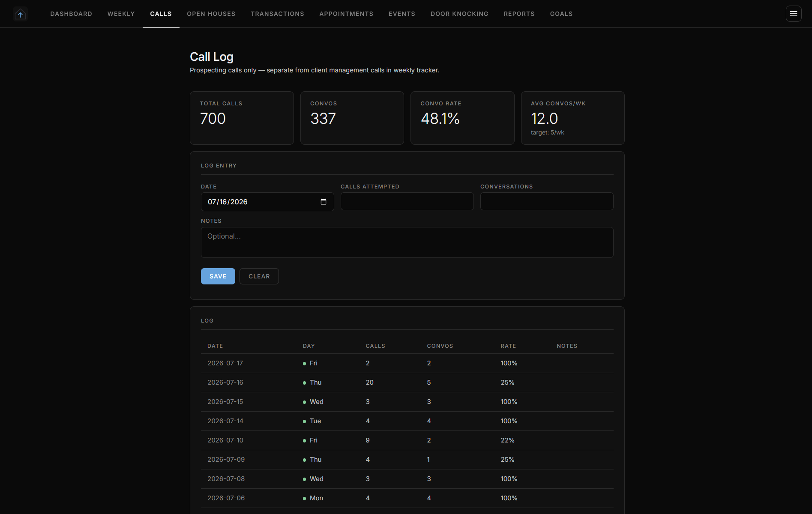Click the Convo Rate 48.1% card
The height and width of the screenshot is (514, 812).
462,118
